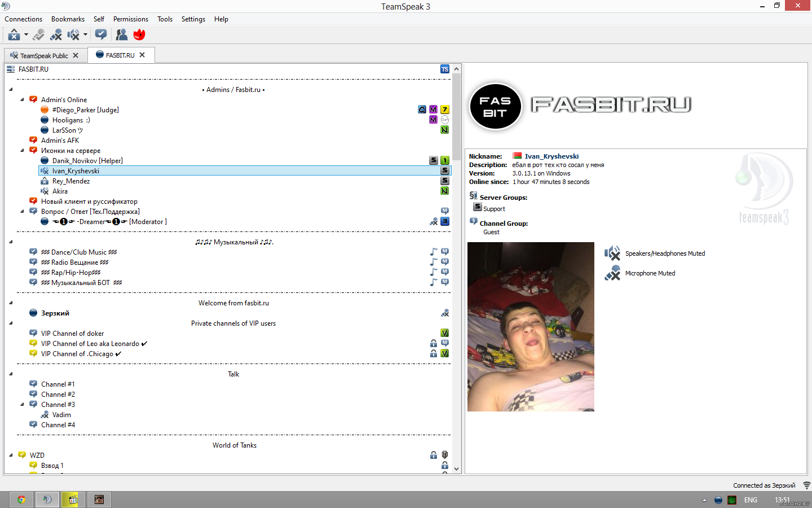
Task: Click Subscribe to all channels toolbar icon
Action: coord(101,35)
